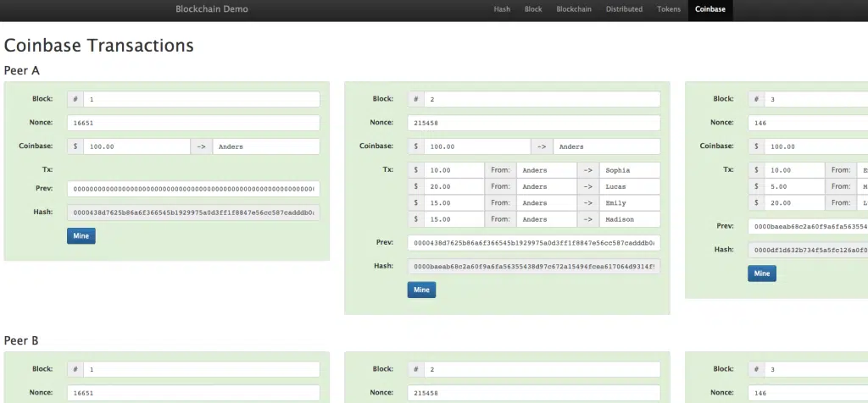The width and height of the screenshot is (868, 403).
Task: Click Peer A block 2 Prev hash field
Action: coord(534,243)
